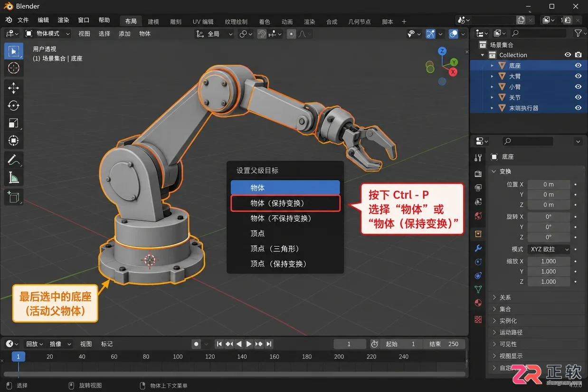Switch to the 建模 workspace tab

pyautogui.click(x=153, y=21)
